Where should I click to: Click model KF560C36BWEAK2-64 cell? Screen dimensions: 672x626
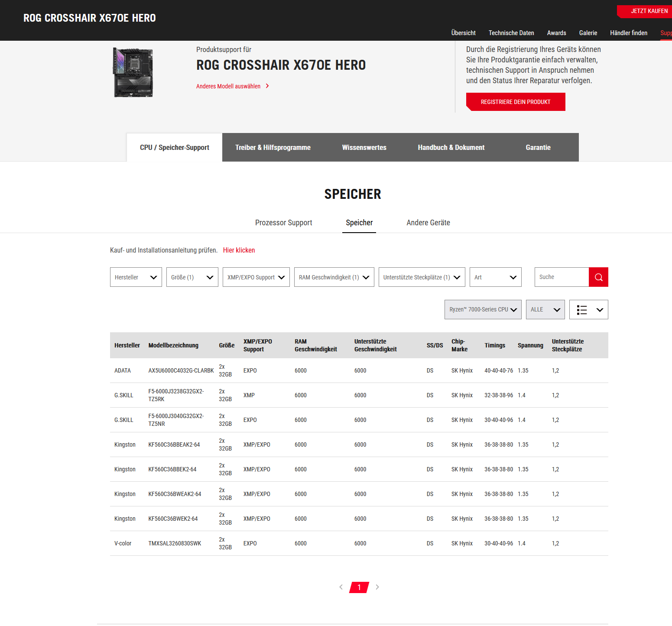pyautogui.click(x=175, y=494)
